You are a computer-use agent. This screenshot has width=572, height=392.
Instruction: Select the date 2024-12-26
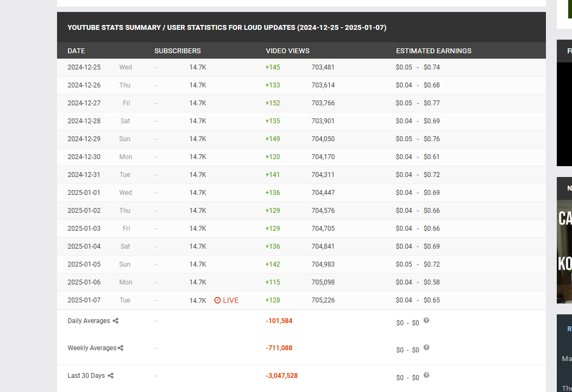click(84, 85)
